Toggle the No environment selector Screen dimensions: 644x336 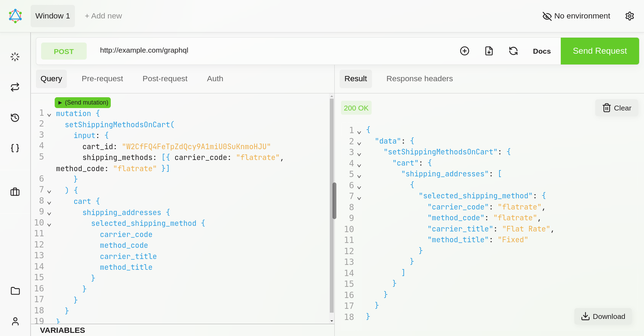[576, 16]
